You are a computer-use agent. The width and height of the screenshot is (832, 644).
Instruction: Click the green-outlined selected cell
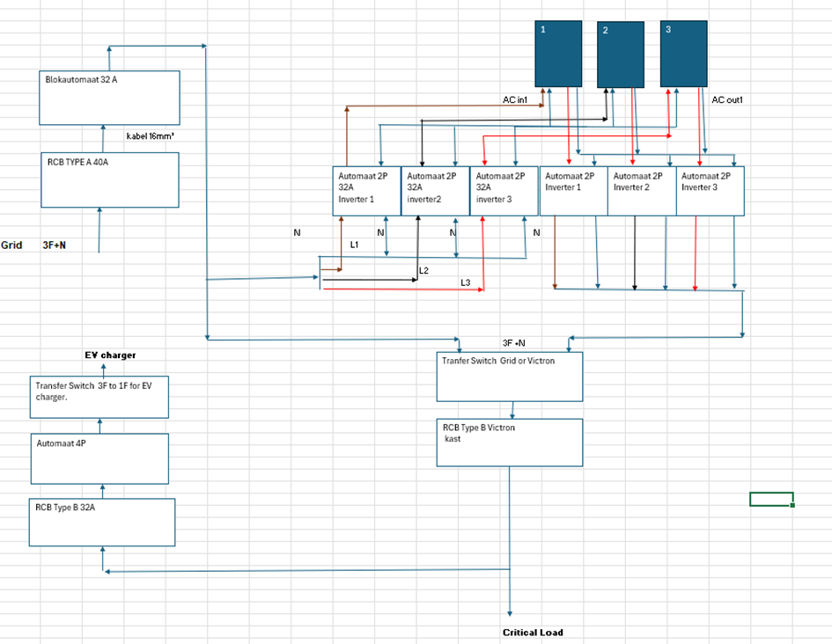click(771, 500)
